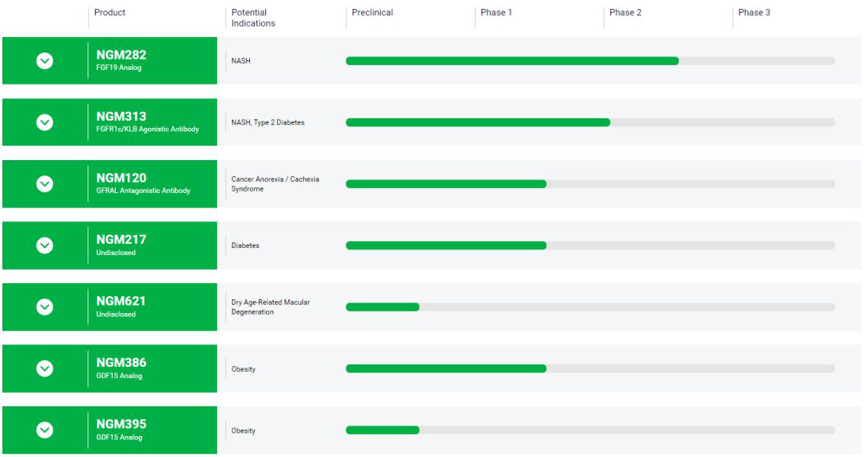868x457 pixels.
Task: Click the NGM621 progress bar
Action: pos(590,307)
